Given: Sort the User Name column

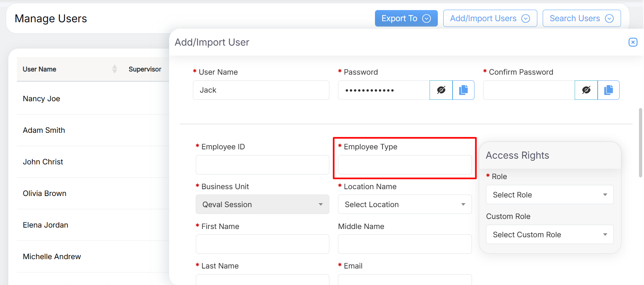Looking at the screenshot, I should pyautogui.click(x=115, y=69).
